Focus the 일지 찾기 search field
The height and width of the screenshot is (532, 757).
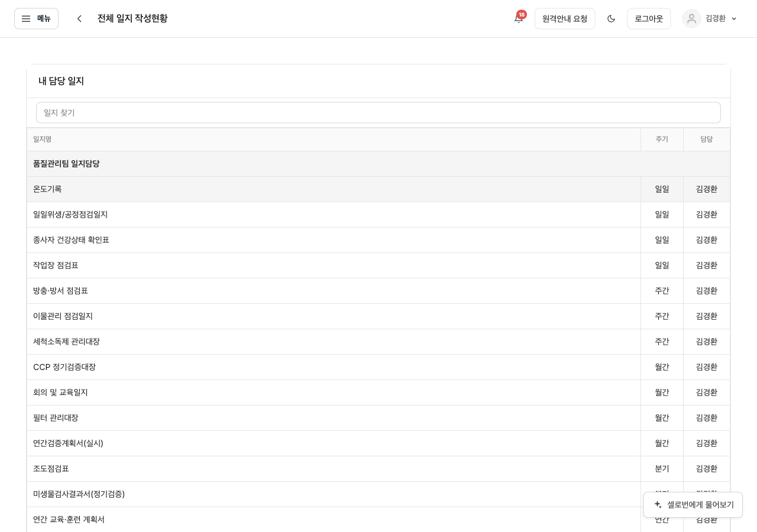tap(378, 112)
